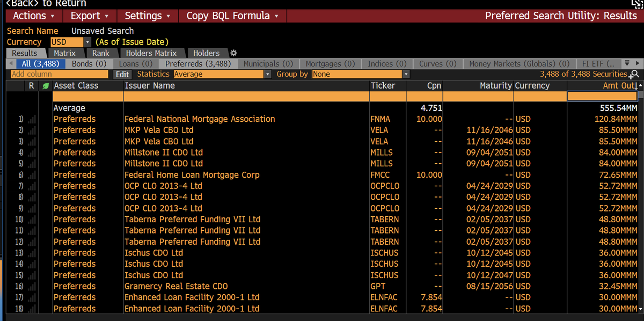644x321 pixels.
Task: Sort by the Ticker column header
Action: pyautogui.click(x=387, y=86)
